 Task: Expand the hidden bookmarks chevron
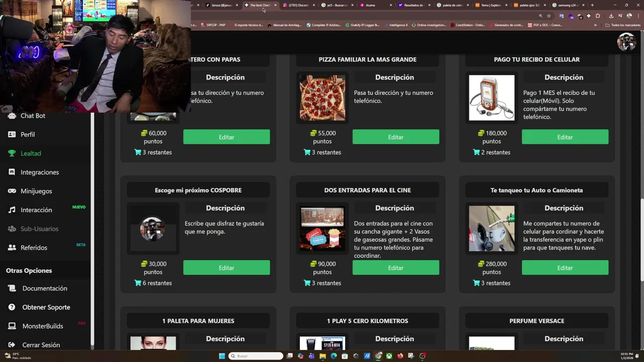coord(595,25)
